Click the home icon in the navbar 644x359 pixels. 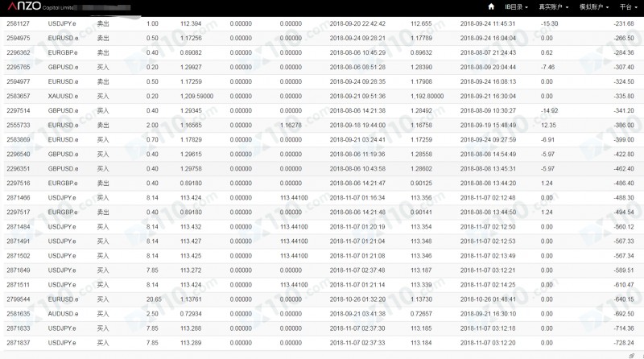491,6
